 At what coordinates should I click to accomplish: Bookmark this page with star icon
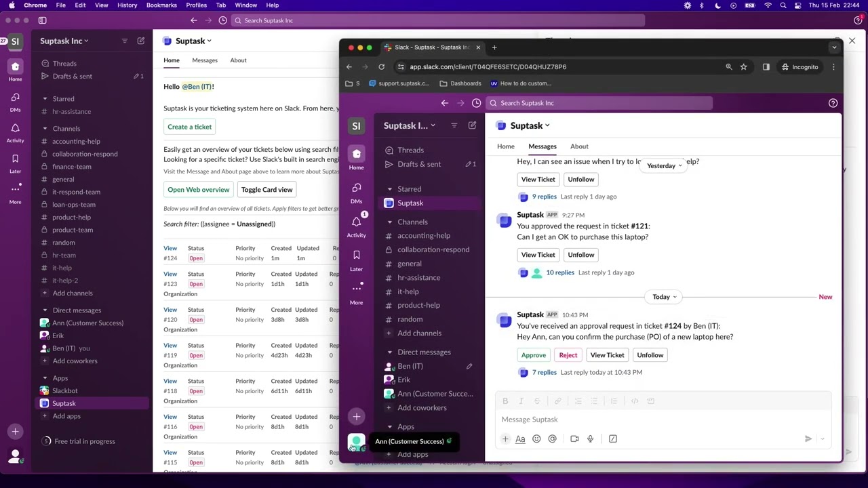743,67
